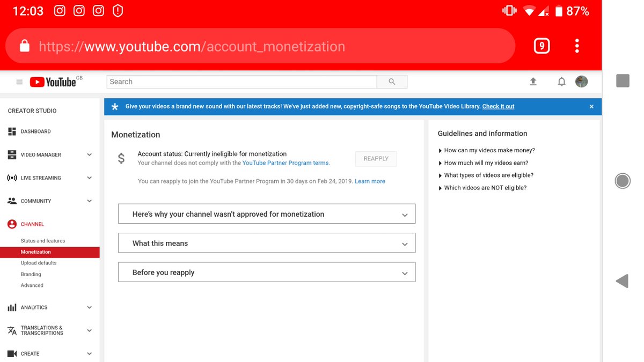Screen dimensions: 644x362
Task: Click the Translations & Transcriptions icon
Action: click(x=12, y=330)
